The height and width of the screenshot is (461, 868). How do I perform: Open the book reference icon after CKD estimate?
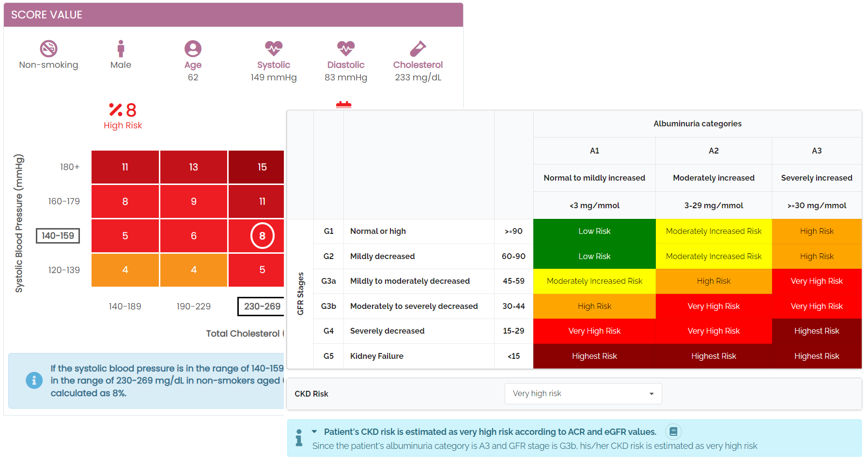pos(673,431)
